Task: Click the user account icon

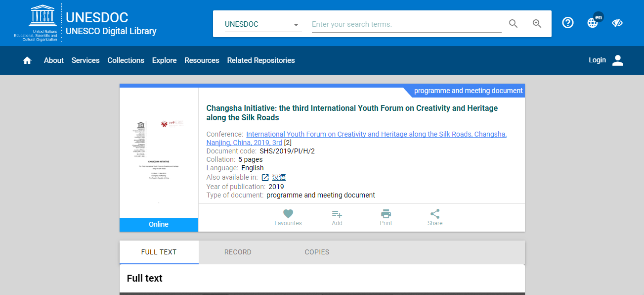Action: [x=618, y=60]
